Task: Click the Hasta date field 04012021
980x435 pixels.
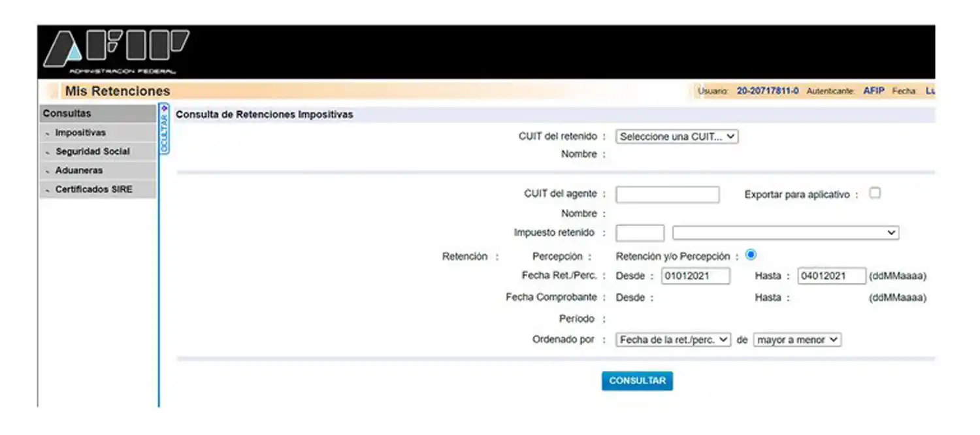Action: pyautogui.click(x=832, y=276)
